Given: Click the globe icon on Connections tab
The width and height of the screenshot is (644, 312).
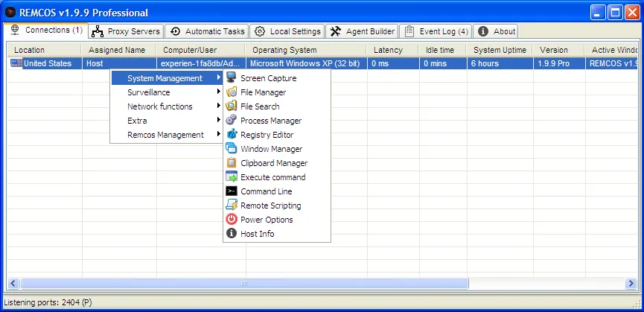Looking at the screenshot, I should [15, 31].
